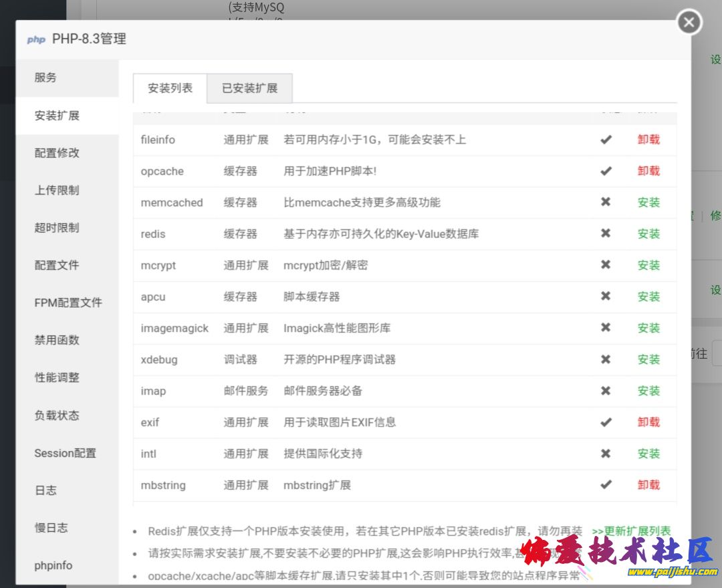Click the not-installed cross icon for mcrypt
This screenshot has width=722, height=588.
point(606,265)
